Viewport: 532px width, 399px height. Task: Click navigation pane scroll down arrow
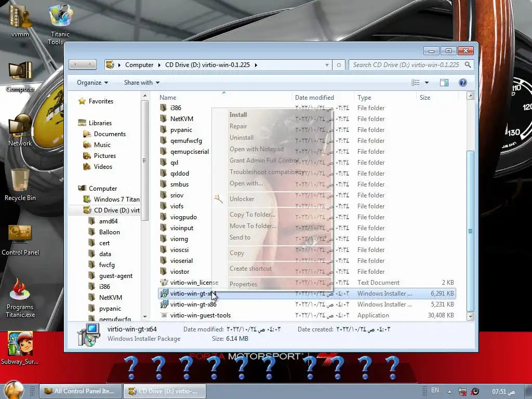click(145, 316)
